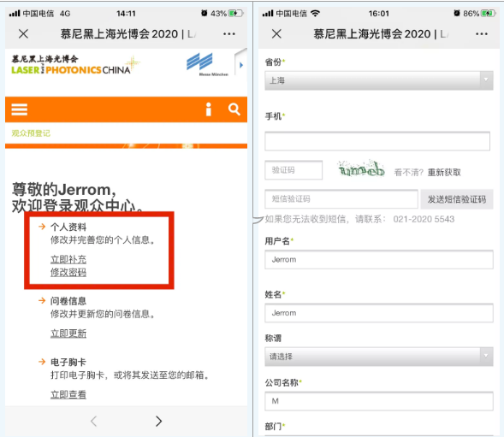Click the 立即补充 link
504x437 pixels.
click(x=68, y=259)
